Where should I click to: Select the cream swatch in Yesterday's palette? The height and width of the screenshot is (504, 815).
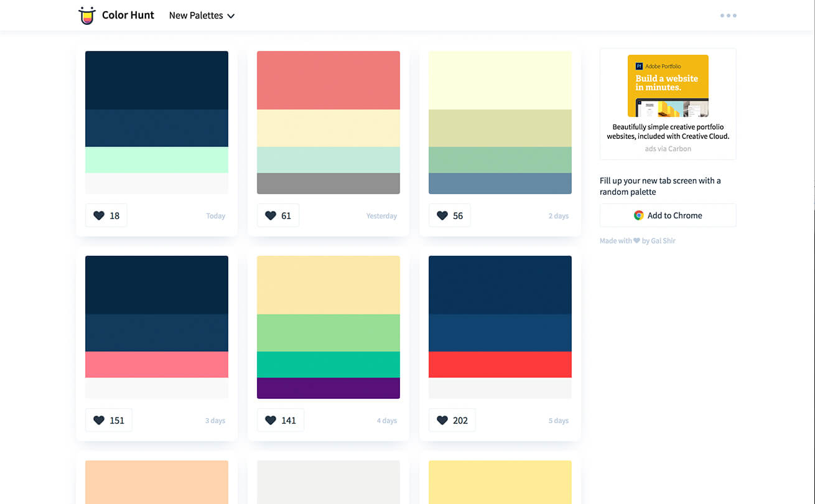[x=328, y=128]
